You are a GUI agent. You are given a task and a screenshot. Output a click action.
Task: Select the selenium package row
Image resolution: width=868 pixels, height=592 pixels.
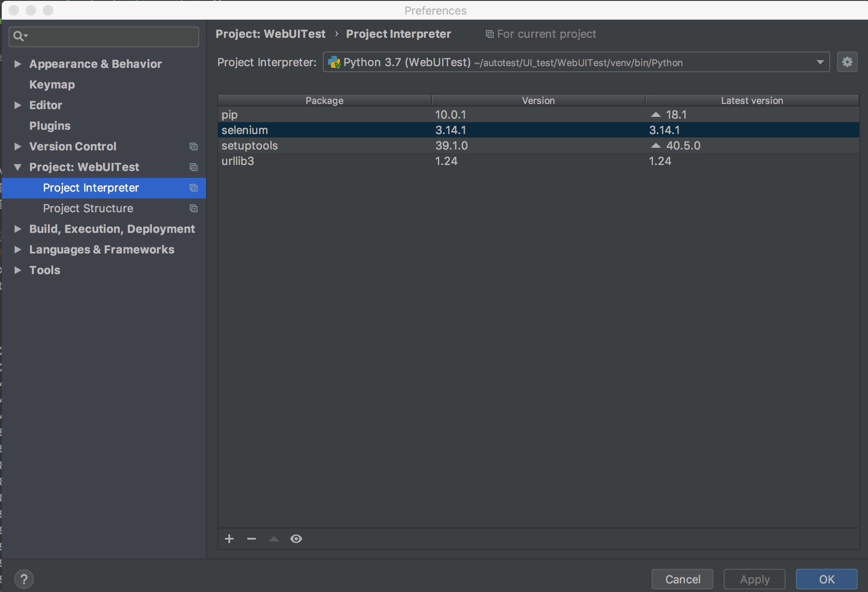(538, 130)
